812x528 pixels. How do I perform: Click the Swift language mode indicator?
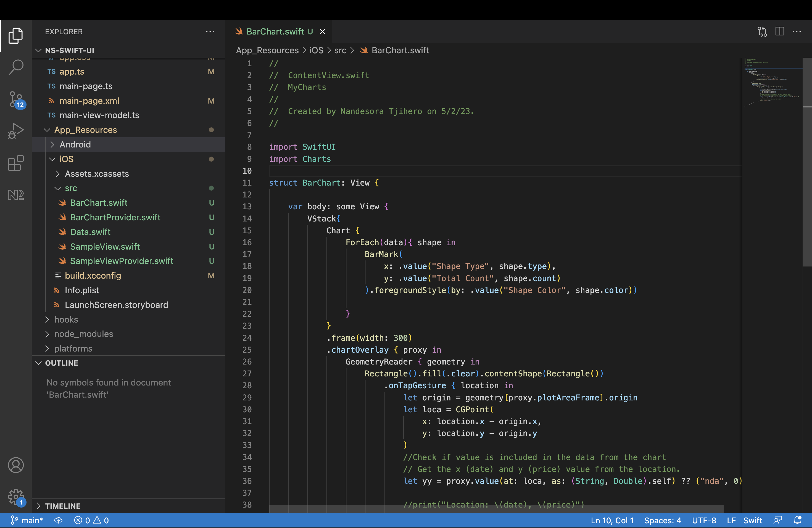tap(753, 520)
